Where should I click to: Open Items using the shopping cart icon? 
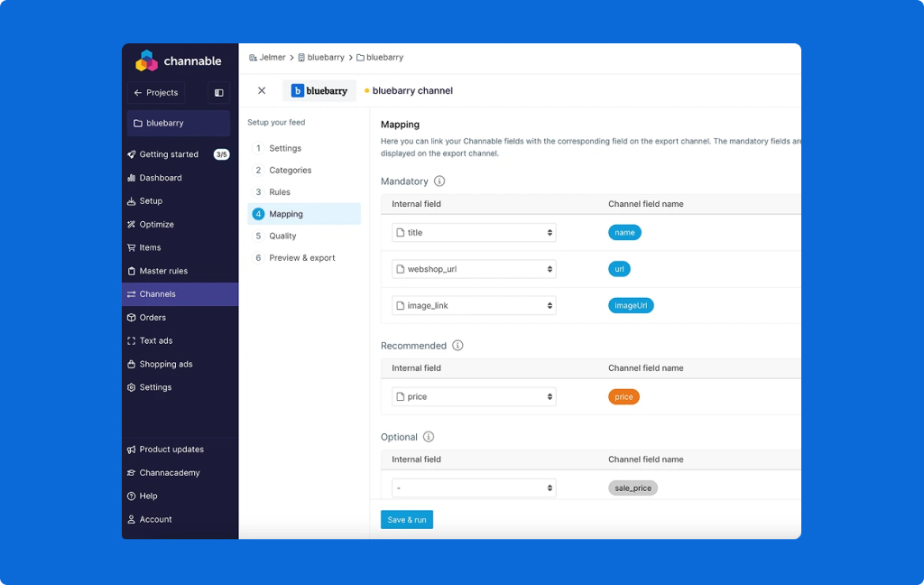(x=132, y=247)
